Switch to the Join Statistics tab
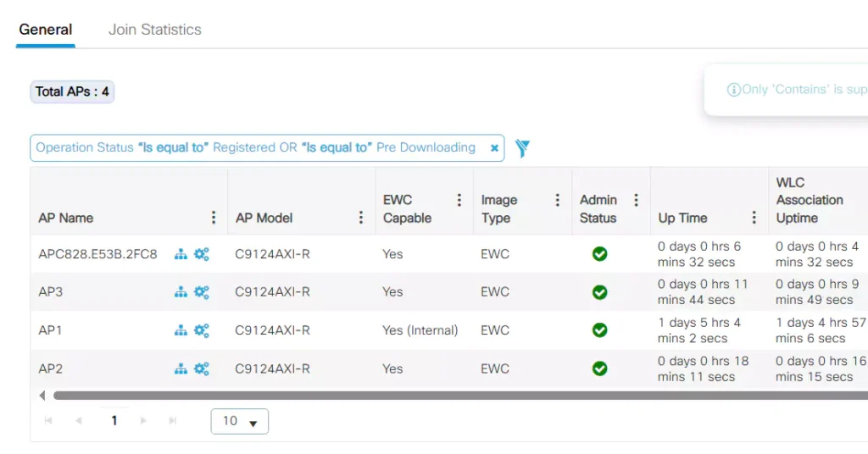Image resolution: width=868 pixels, height=454 pixels. 155,30
